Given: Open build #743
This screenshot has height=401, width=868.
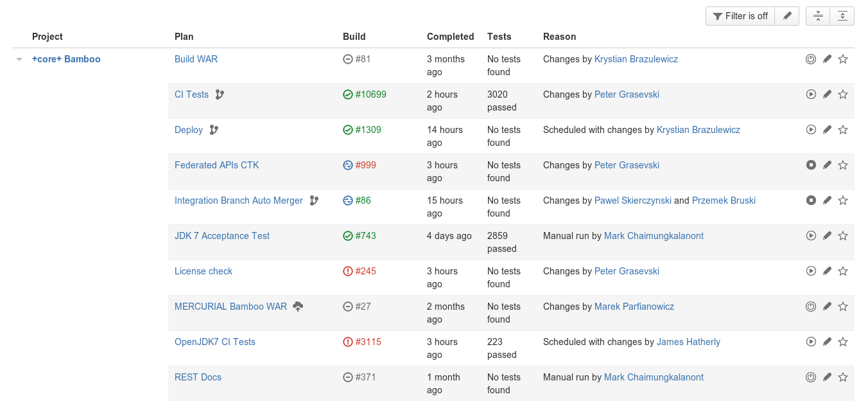Looking at the screenshot, I should [365, 236].
